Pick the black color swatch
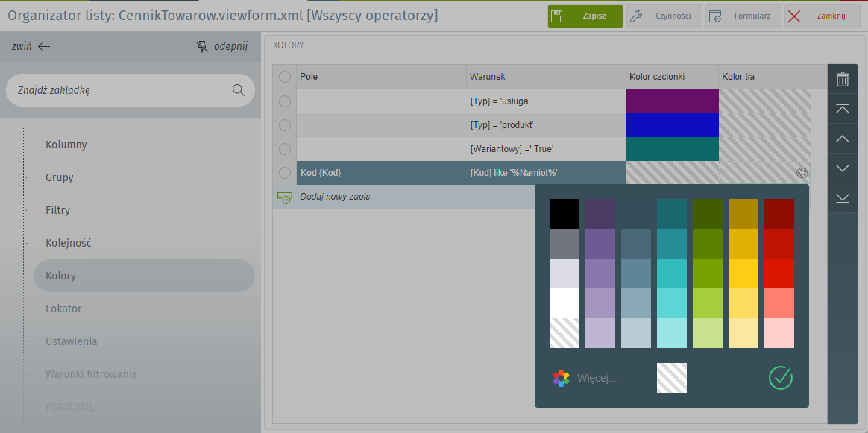Image resolution: width=868 pixels, height=433 pixels. (564, 214)
